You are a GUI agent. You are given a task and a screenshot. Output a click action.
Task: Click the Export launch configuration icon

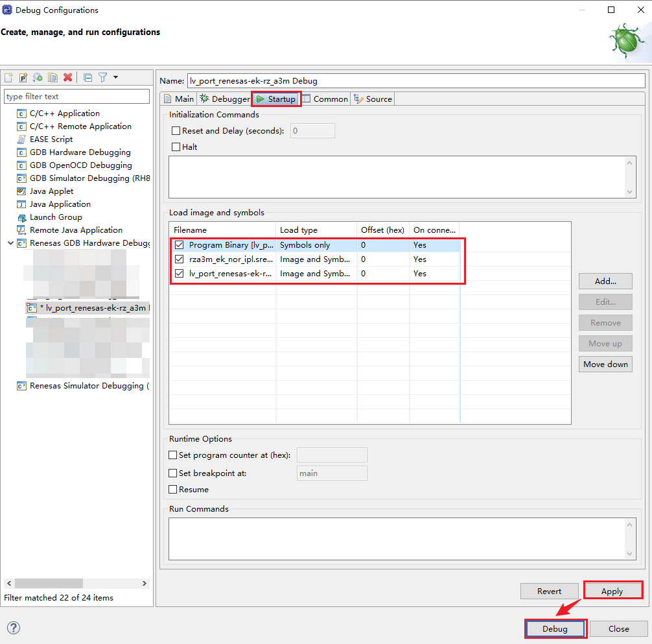[x=38, y=77]
